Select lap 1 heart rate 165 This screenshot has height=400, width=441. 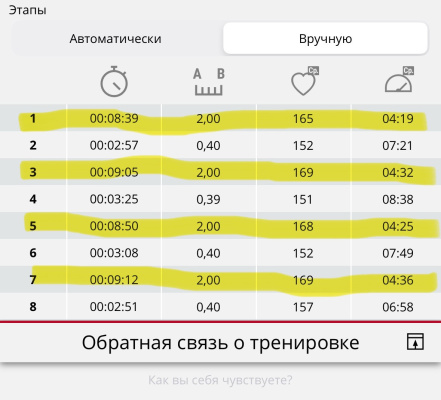click(303, 118)
